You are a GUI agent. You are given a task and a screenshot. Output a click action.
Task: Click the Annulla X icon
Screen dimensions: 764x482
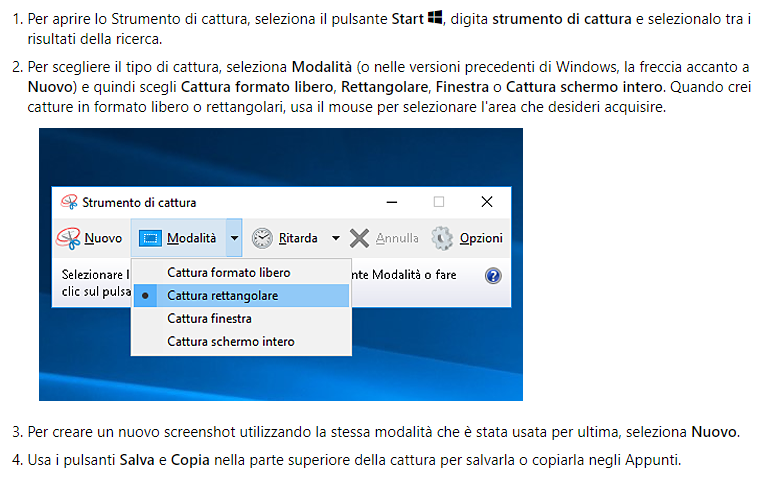pyautogui.click(x=360, y=238)
